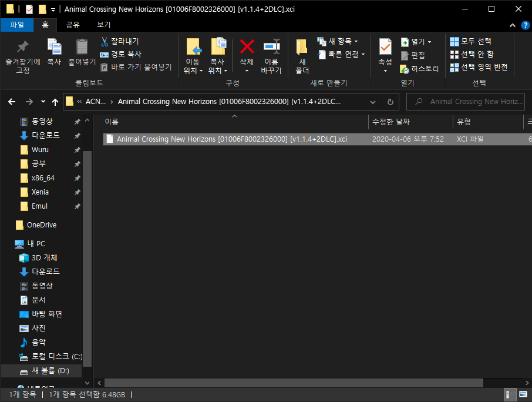Open the recent locations dropdown
The image size is (532, 402).
click(x=43, y=102)
